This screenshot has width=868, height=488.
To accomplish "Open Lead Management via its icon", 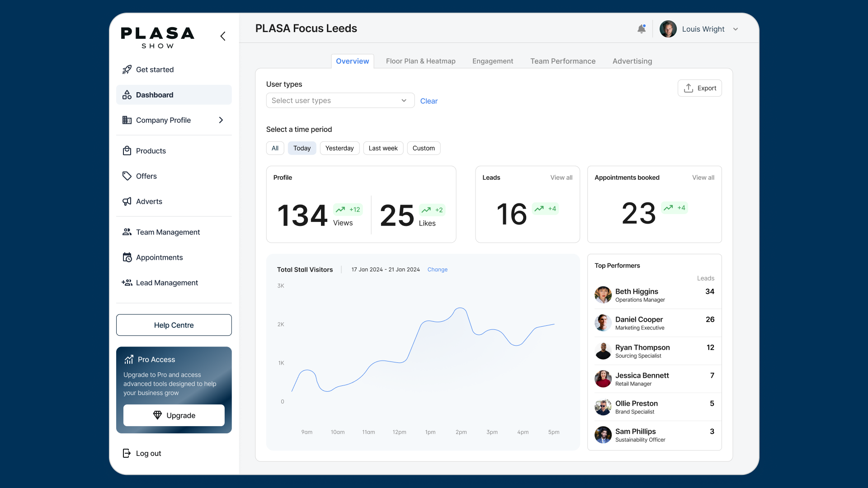I will click(x=127, y=283).
